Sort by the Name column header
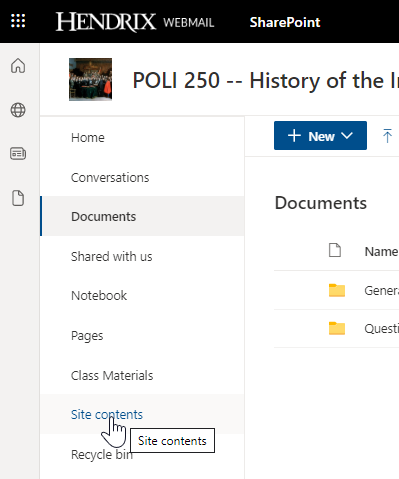The height and width of the screenshot is (479, 399). [381, 251]
